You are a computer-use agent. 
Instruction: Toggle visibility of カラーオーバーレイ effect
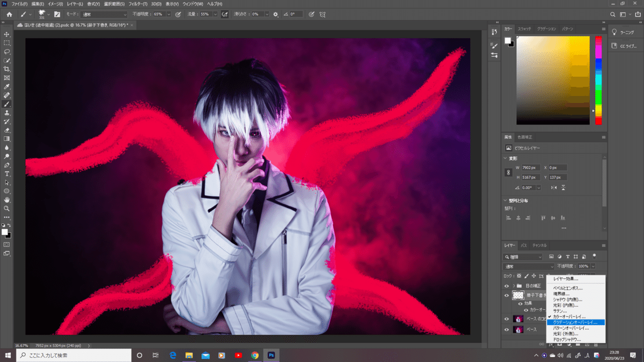tap(526, 309)
